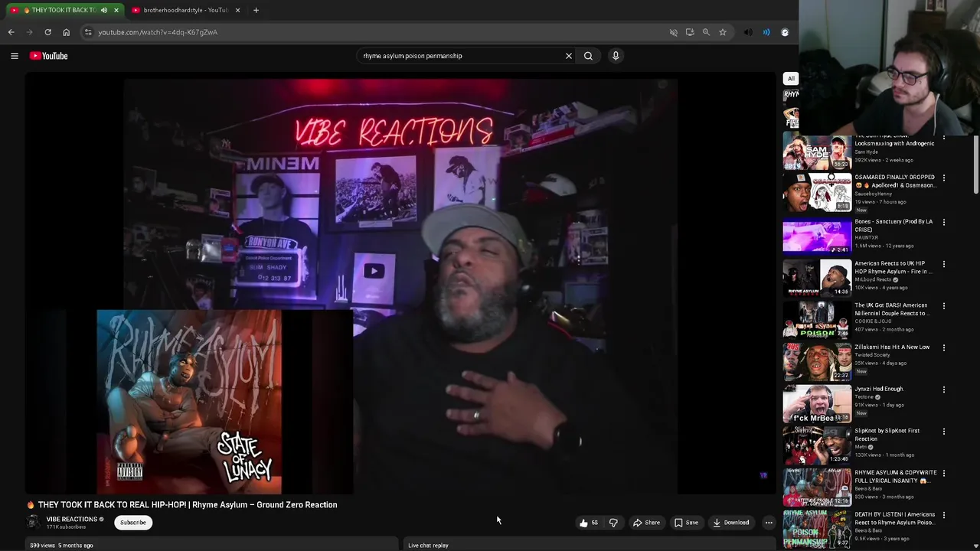Open VIBE REACTIONS channel name link
The width and height of the screenshot is (980, 551).
pos(72,519)
